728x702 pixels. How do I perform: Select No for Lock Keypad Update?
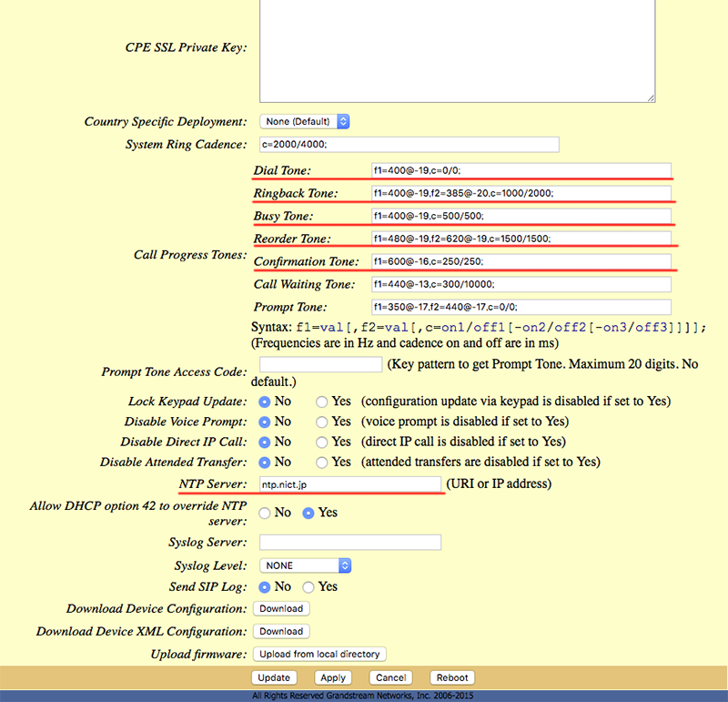pyautogui.click(x=264, y=402)
